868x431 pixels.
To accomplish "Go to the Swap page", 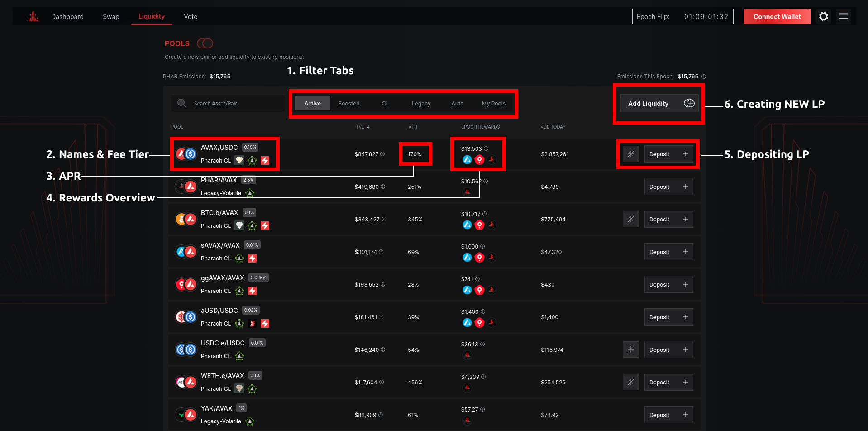I will click(x=111, y=17).
